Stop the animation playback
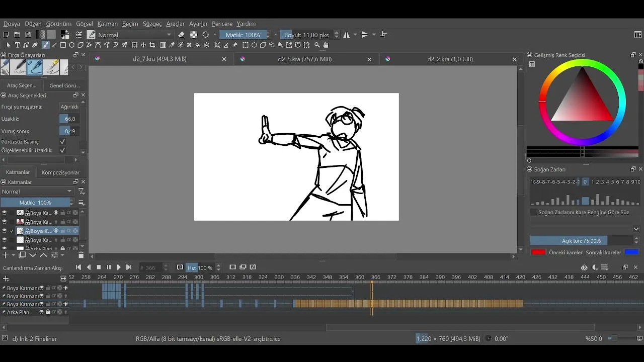This screenshot has width=644, height=362. click(x=99, y=267)
